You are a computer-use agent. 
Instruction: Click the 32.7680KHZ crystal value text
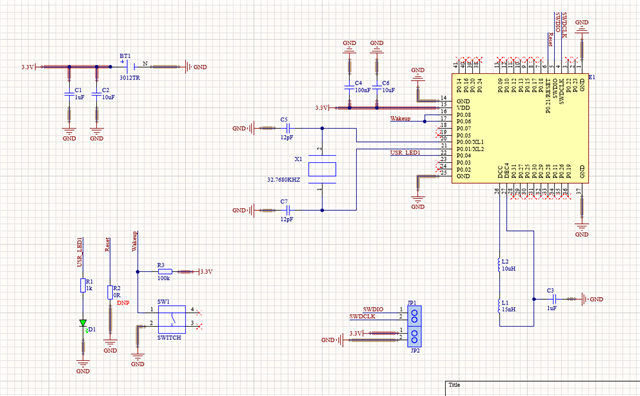pos(284,180)
